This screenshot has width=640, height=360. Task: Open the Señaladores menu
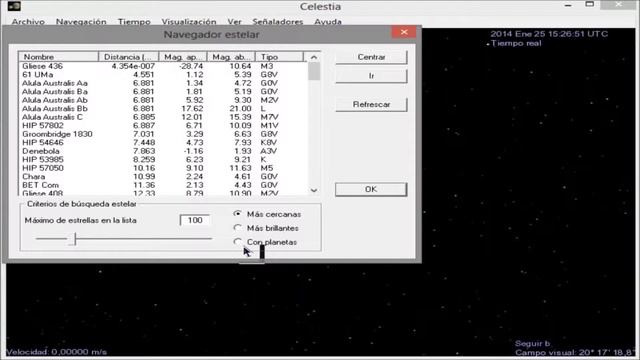[278, 22]
